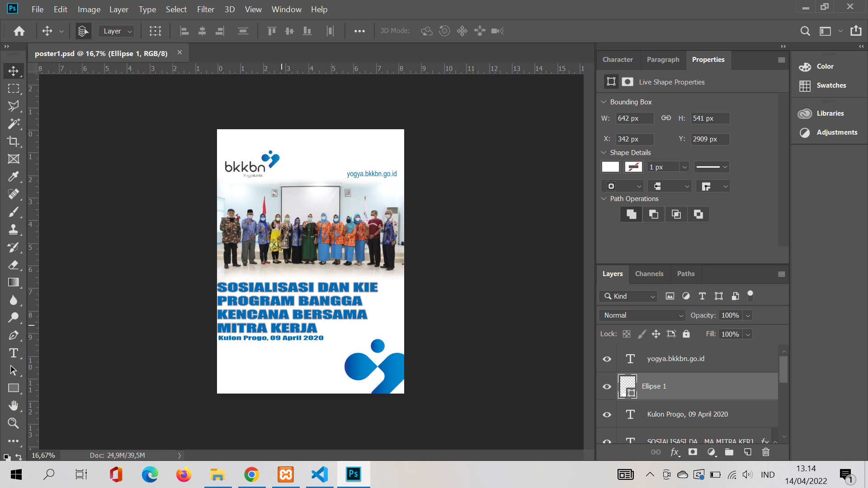Open the layer Kind filter dropdown
The height and width of the screenshot is (488, 868).
point(629,296)
